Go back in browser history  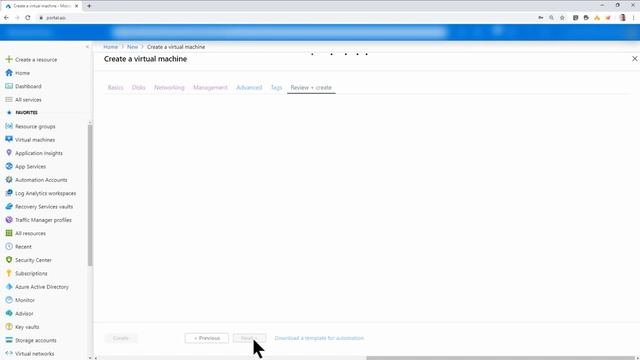(6, 18)
